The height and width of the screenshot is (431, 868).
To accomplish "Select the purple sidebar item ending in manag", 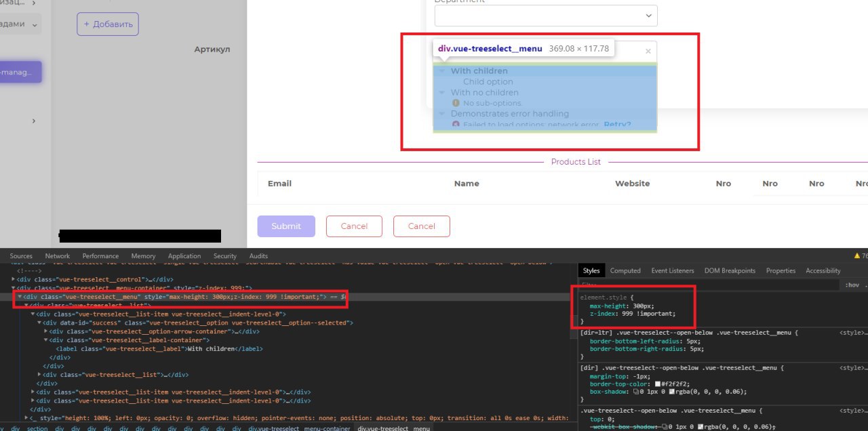I will pyautogui.click(x=20, y=72).
